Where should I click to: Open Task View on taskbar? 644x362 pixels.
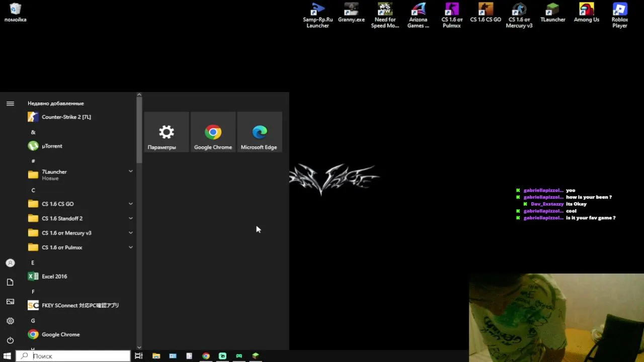[x=139, y=356]
